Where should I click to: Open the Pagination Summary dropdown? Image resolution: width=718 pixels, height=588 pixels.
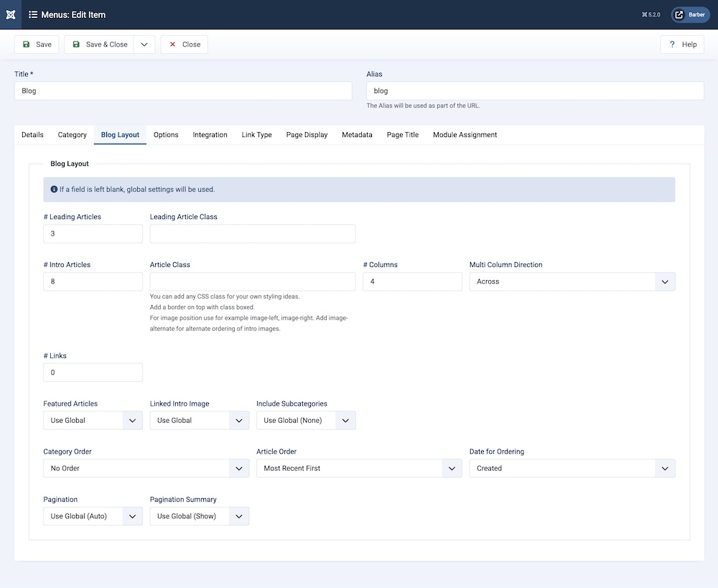point(199,516)
